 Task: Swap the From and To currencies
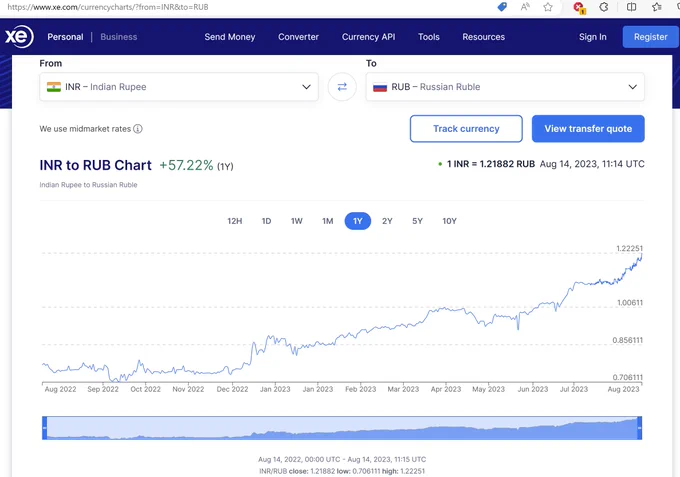coord(342,87)
